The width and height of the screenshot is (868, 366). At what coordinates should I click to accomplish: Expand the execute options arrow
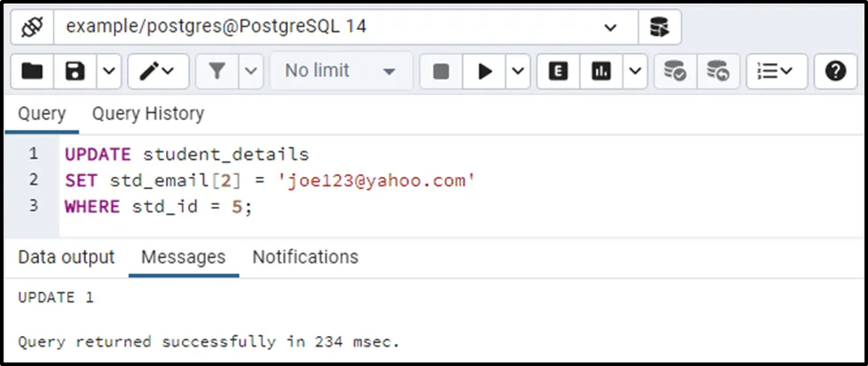517,72
